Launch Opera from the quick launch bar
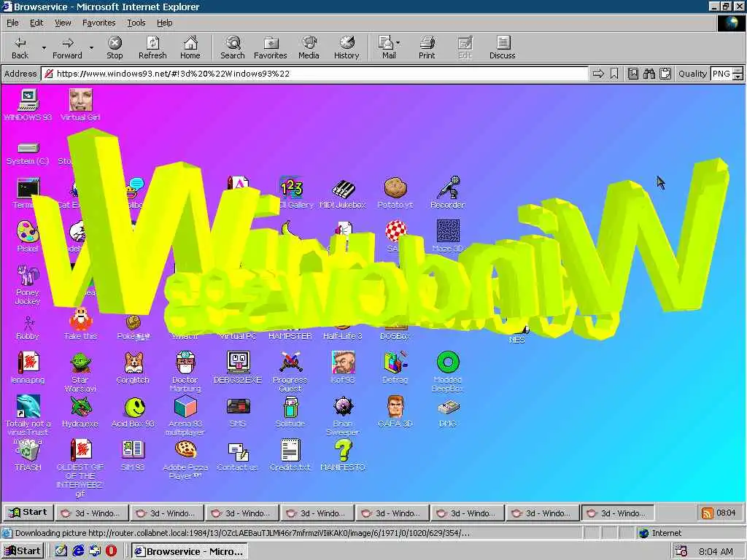The height and width of the screenshot is (560, 747). point(111,551)
